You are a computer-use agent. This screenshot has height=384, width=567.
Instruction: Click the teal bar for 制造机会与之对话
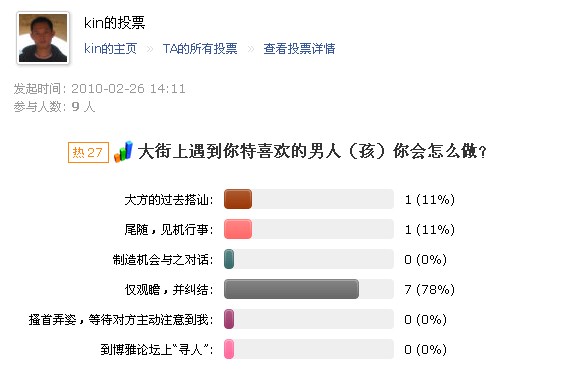[229, 259]
